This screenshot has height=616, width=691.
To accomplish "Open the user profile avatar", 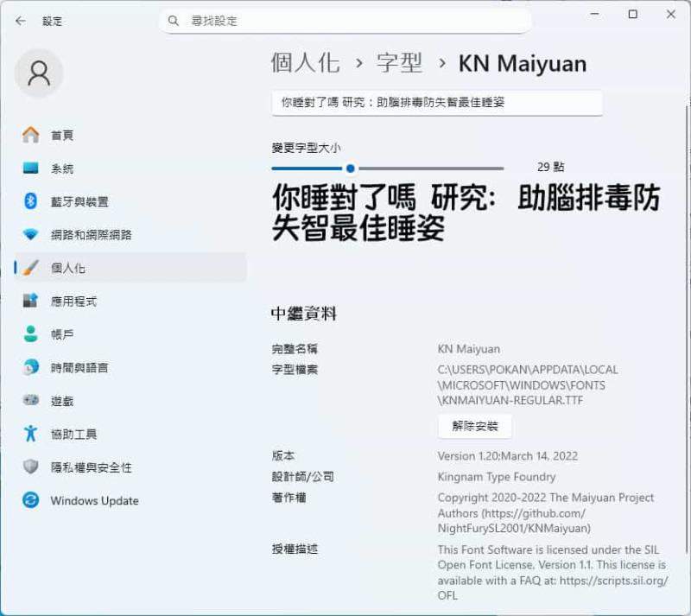I will coord(40,74).
